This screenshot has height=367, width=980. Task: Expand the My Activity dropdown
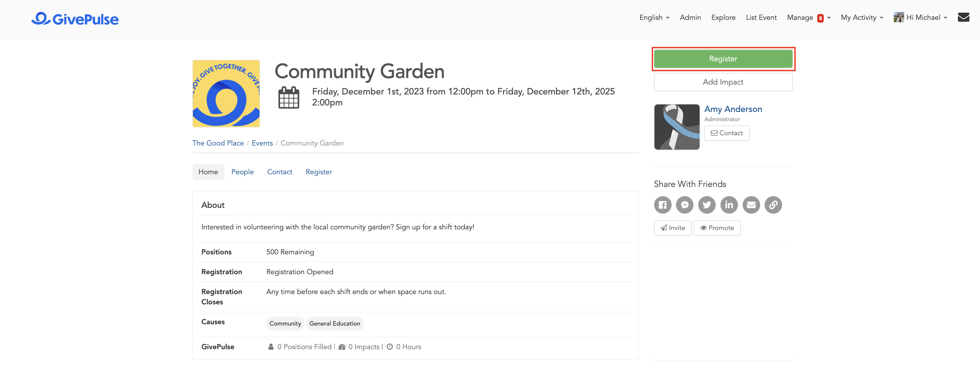tap(862, 17)
